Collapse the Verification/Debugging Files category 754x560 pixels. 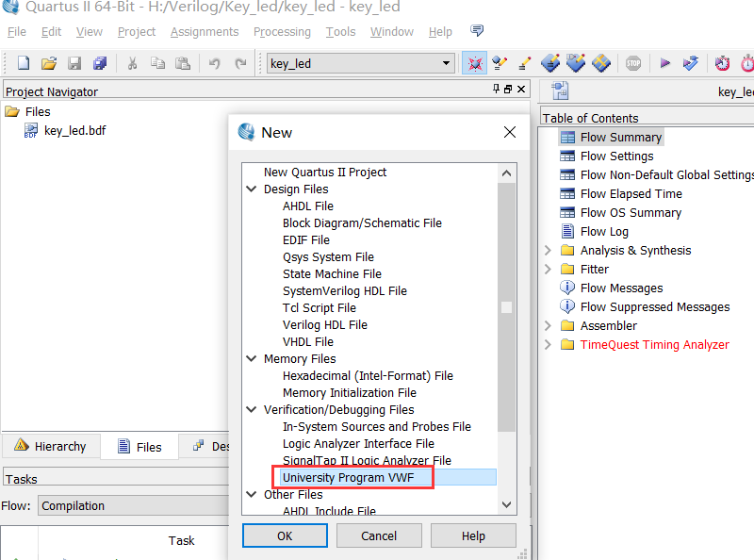tap(251, 410)
